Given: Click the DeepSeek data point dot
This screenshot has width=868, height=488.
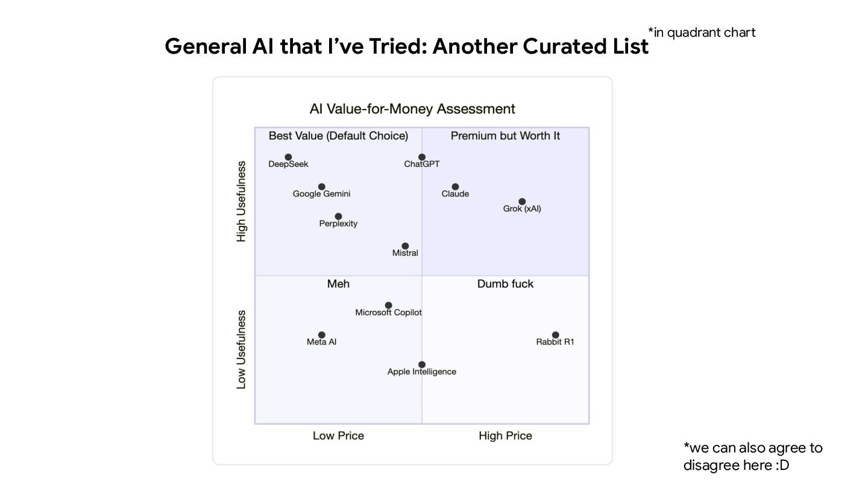Looking at the screenshot, I should 288,157.
